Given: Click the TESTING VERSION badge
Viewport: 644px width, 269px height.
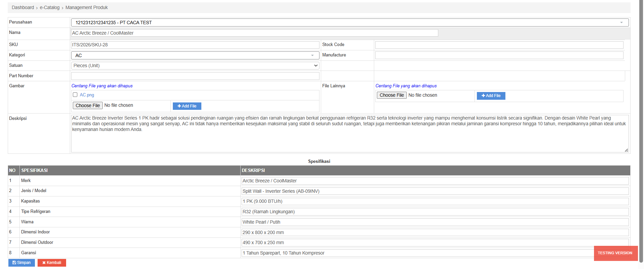Looking at the screenshot, I should tap(615, 253).
